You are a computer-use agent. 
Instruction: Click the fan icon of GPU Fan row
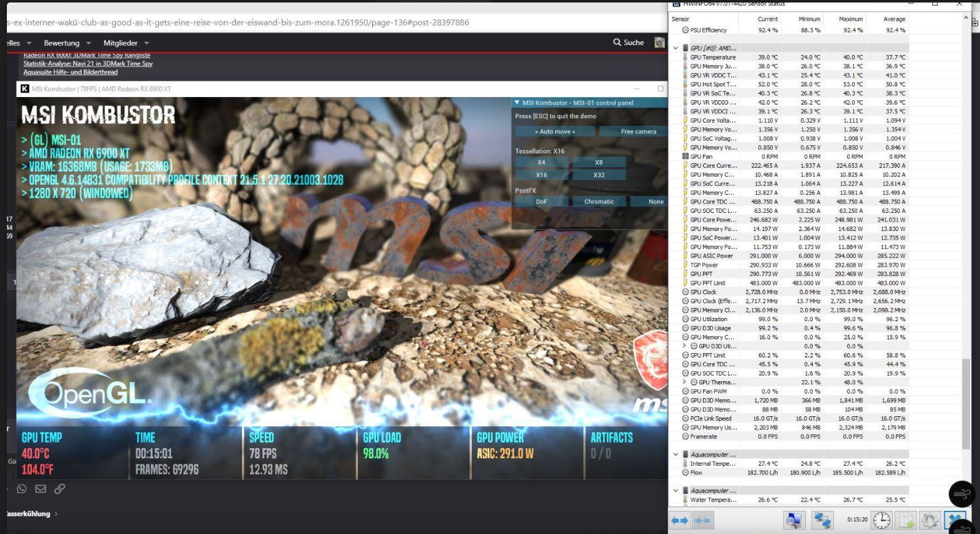pos(685,157)
